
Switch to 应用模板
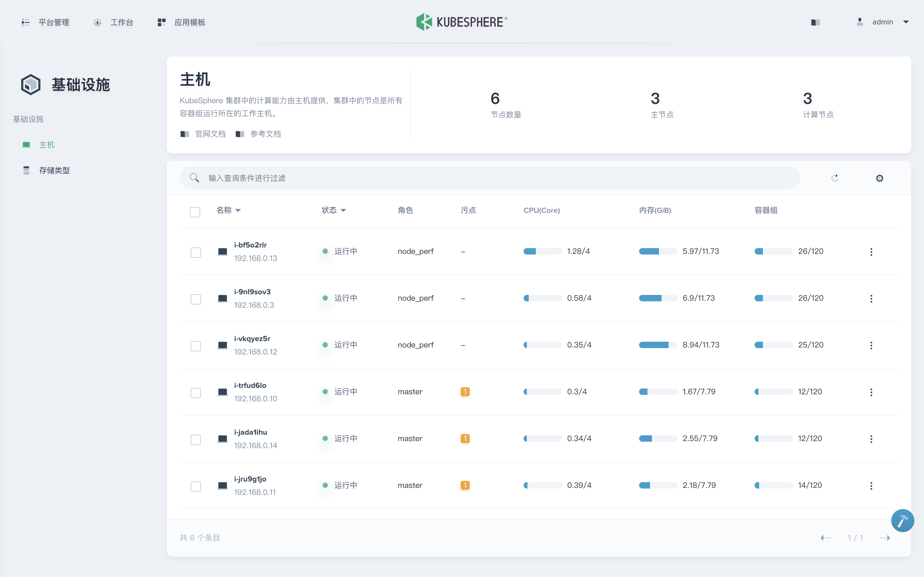click(189, 22)
